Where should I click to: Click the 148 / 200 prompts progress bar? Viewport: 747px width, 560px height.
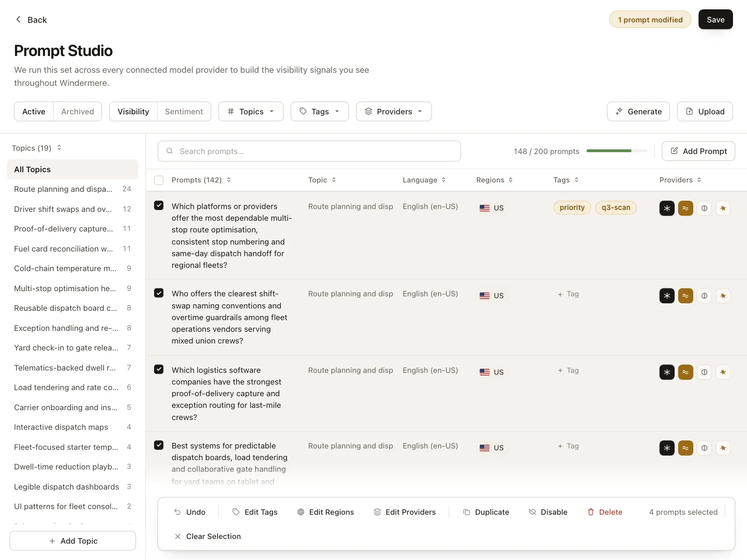617,151
